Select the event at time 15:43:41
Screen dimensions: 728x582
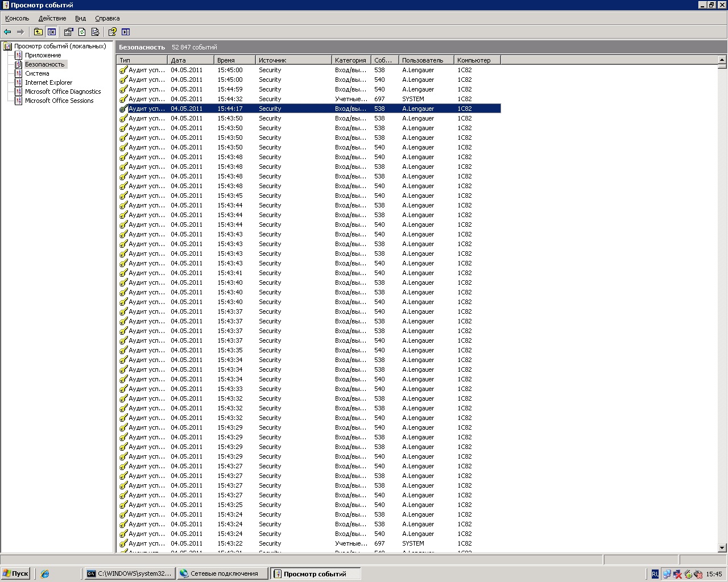coord(309,273)
